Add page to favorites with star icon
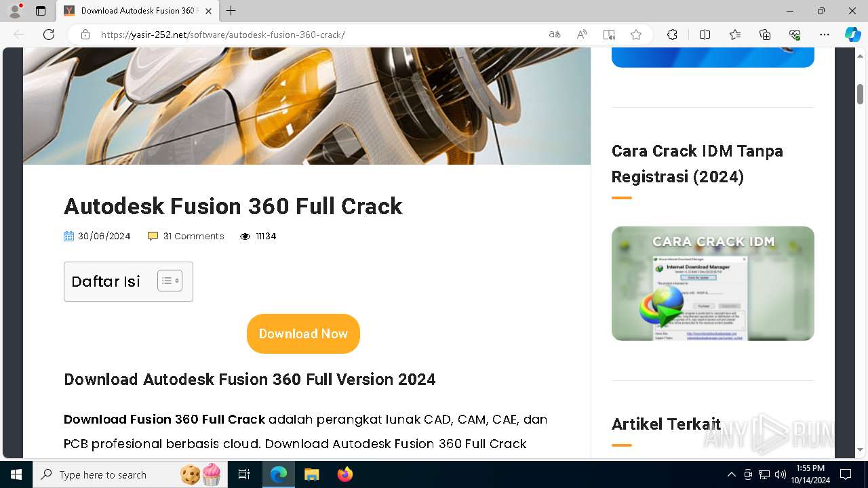This screenshot has width=868, height=488. click(x=636, y=35)
